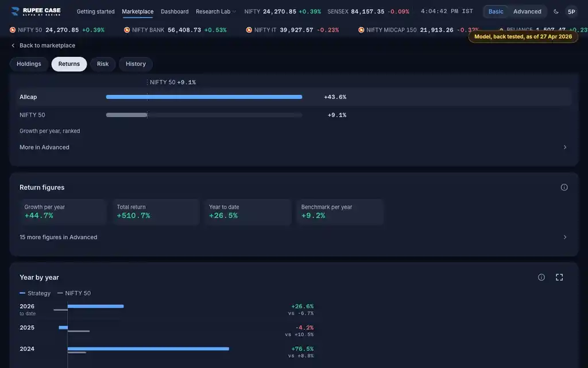This screenshot has height=368, width=588.
Task: Click the Growth per year card
Action: pyautogui.click(x=63, y=212)
